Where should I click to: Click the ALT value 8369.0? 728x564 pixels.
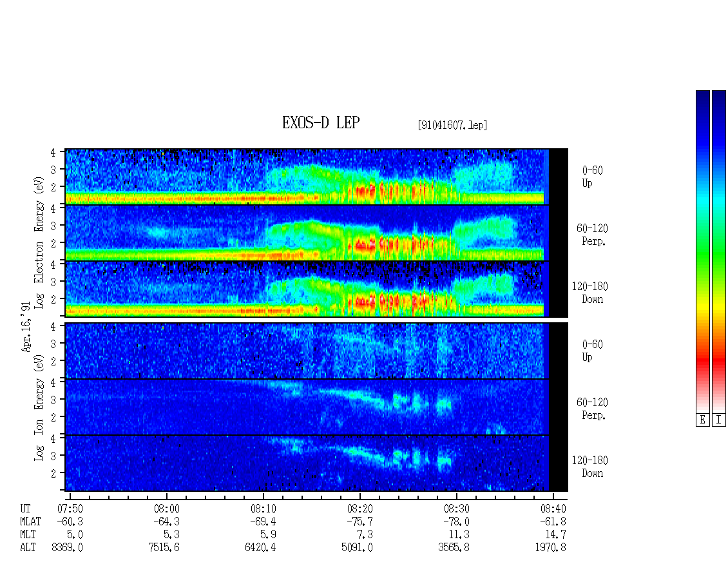(67, 548)
